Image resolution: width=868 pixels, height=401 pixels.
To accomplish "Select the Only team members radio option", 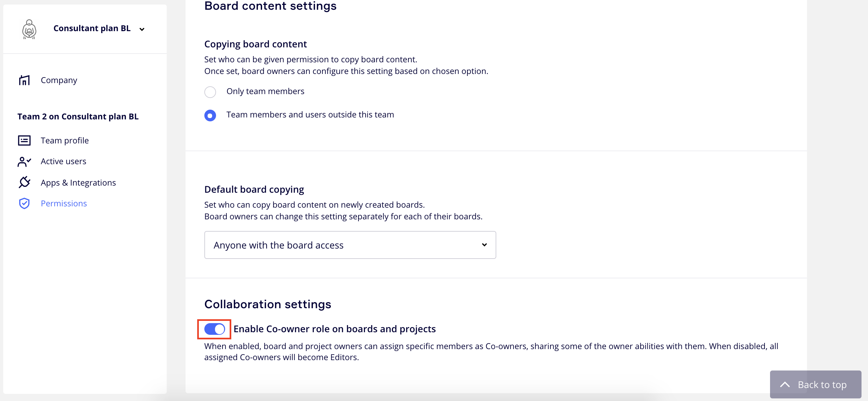I will 210,92.
